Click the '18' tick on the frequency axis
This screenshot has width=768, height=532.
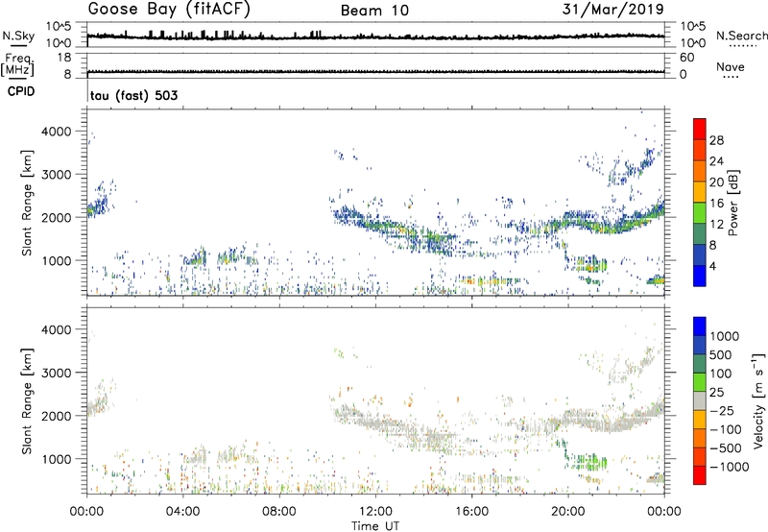tap(64, 58)
